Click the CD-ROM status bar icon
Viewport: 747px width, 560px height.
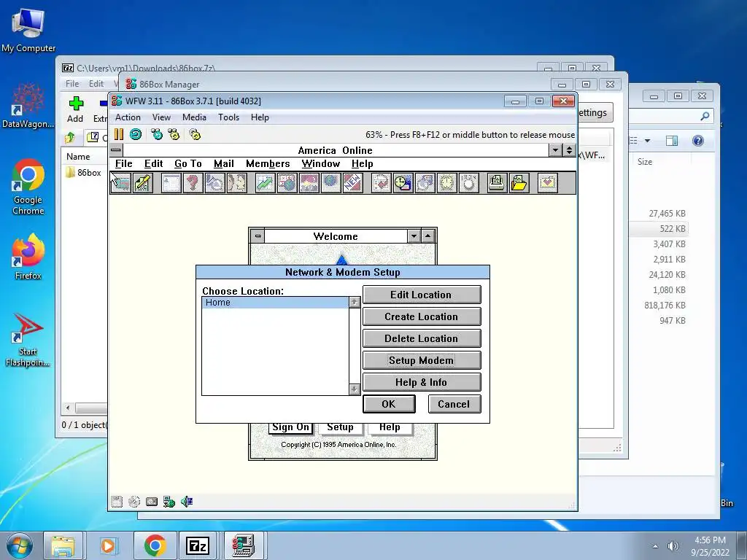(x=134, y=502)
